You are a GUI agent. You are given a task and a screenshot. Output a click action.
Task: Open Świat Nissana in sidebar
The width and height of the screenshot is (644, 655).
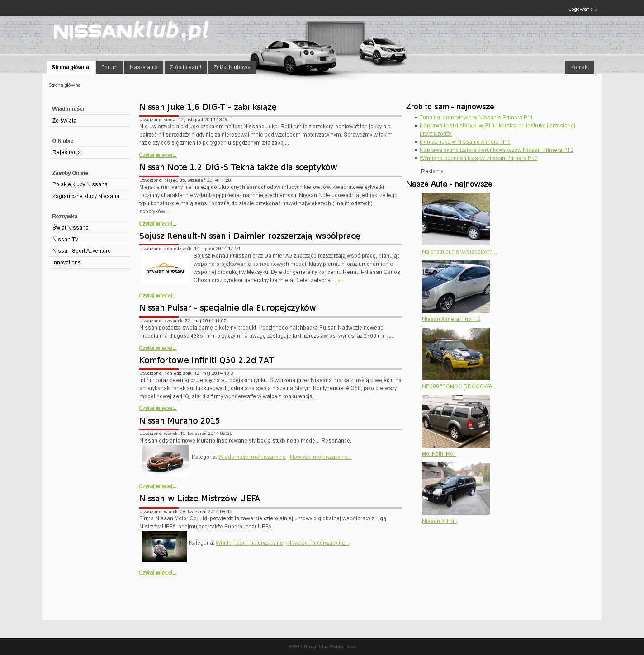click(x=90, y=228)
